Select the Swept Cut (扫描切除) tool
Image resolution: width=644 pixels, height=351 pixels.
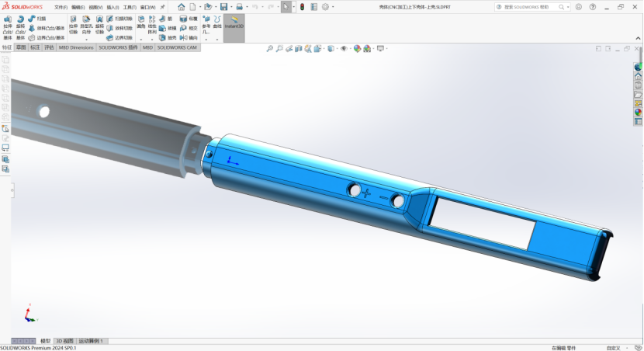point(119,19)
